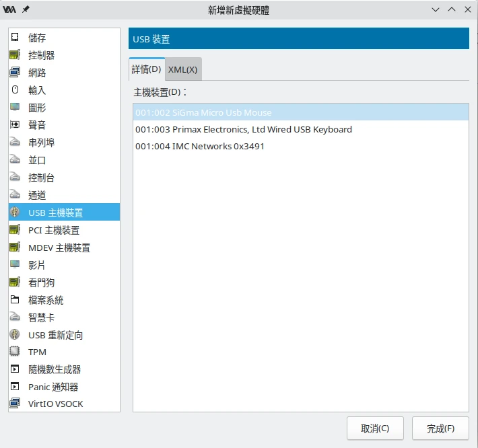Screen dimensions: 478x448
Task: Switch to the XML(X) tab
Action: pos(182,69)
